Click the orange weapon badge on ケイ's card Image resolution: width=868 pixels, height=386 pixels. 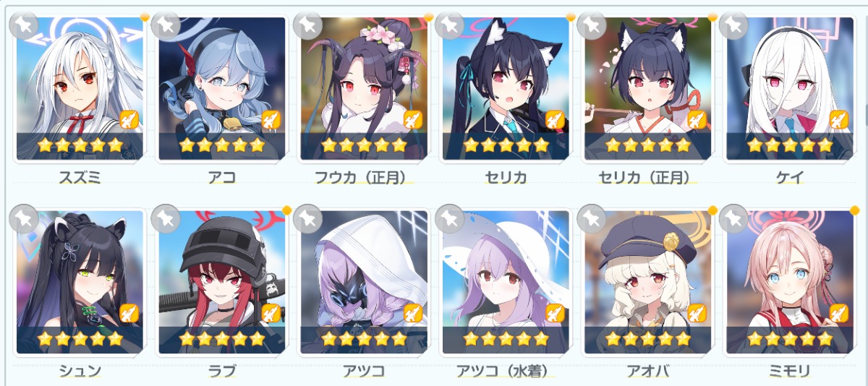tap(838, 119)
